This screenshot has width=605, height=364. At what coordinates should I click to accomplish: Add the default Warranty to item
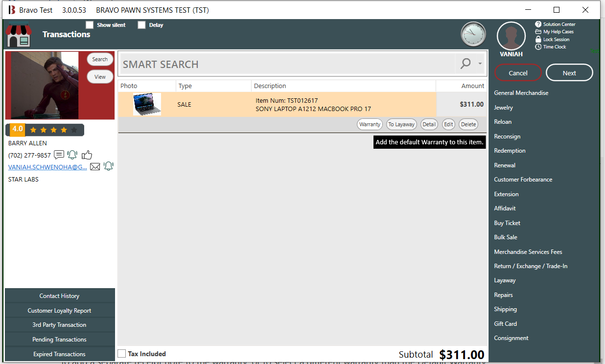point(370,124)
